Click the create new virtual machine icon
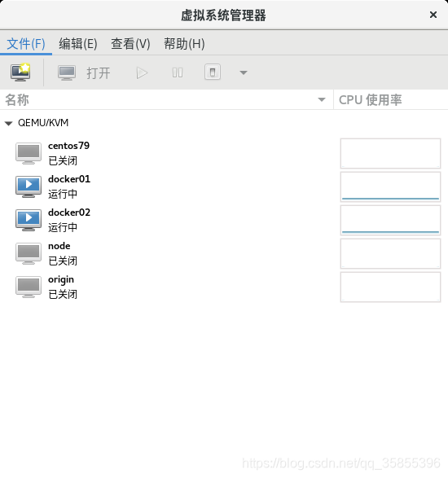This screenshot has width=448, height=478. (20, 72)
